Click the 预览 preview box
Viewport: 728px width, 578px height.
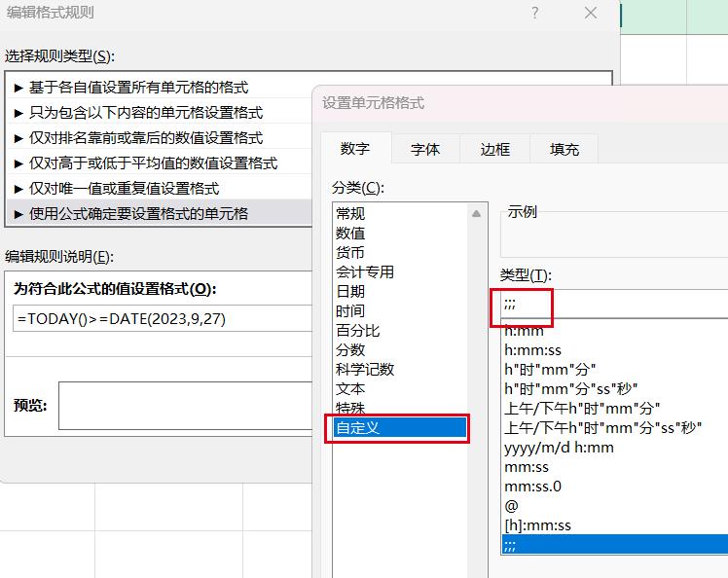[x=186, y=406]
